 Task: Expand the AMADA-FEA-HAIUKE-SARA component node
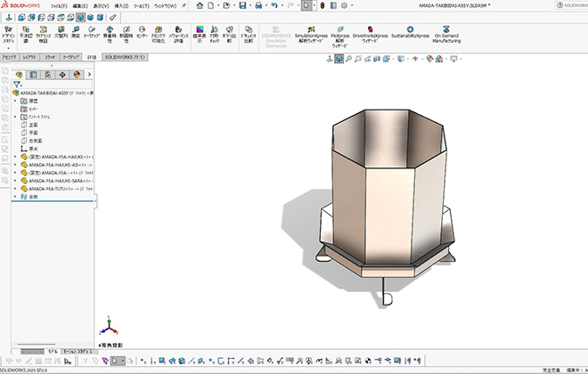(16, 181)
